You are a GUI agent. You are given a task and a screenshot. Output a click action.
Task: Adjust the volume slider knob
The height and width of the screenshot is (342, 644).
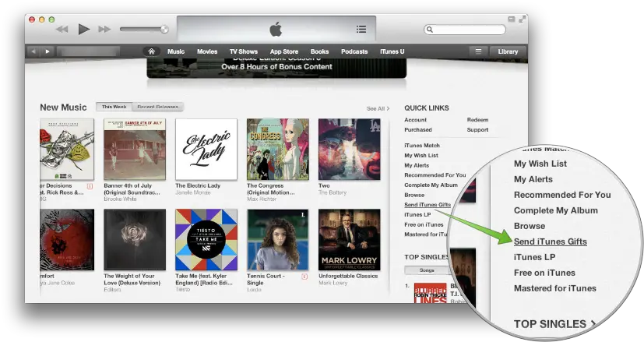164,29
